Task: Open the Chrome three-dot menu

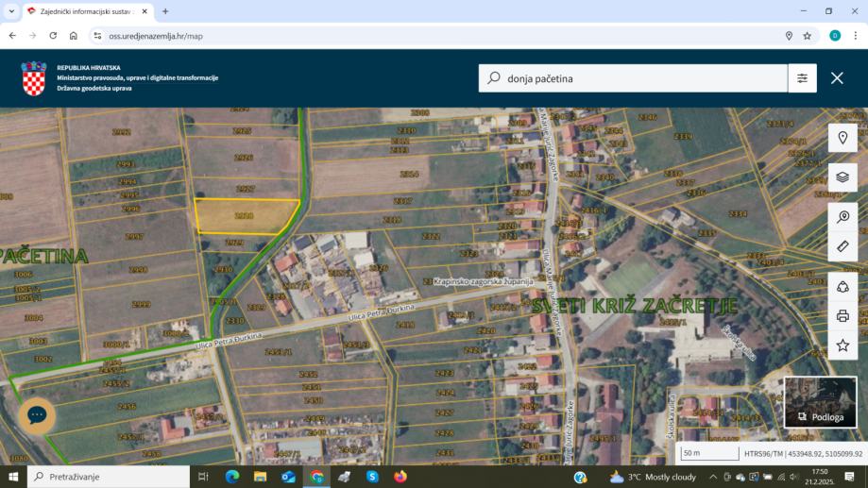Action: coord(856,36)
